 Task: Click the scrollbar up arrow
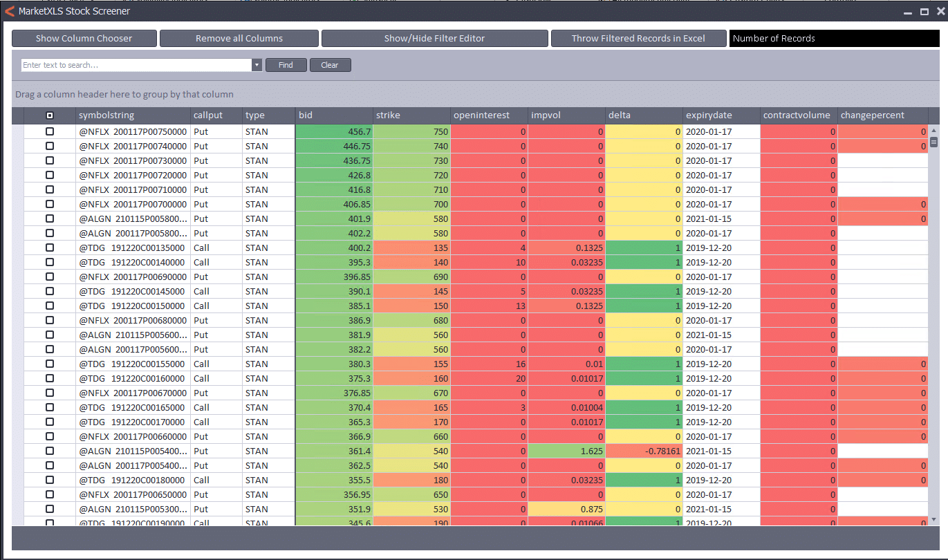point(934,130)
